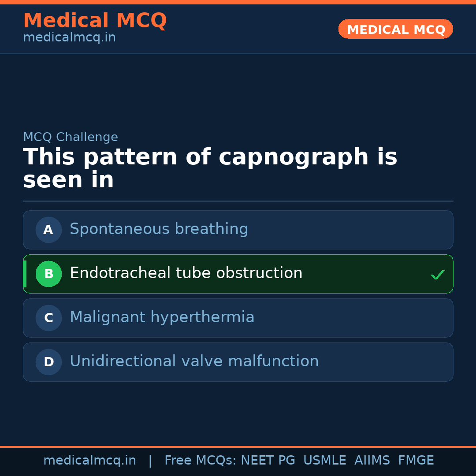
Task: Choose the Malignant hyperthermia answer
Action: pos(162,317)
